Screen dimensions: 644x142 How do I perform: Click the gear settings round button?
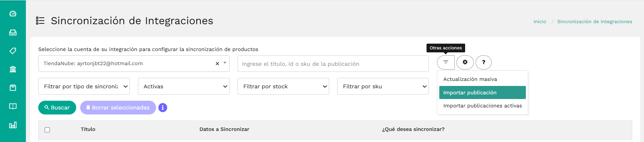pyautogui.click(x=465, y=62)
